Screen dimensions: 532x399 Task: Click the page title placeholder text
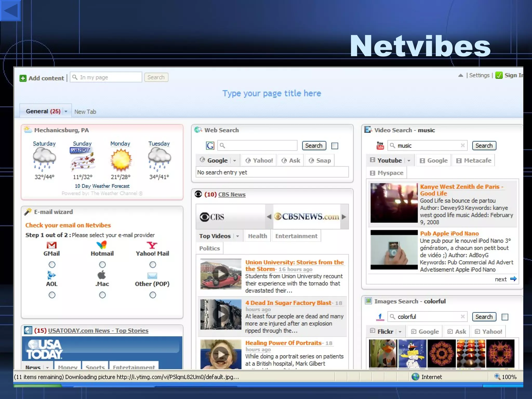point(272,93)
